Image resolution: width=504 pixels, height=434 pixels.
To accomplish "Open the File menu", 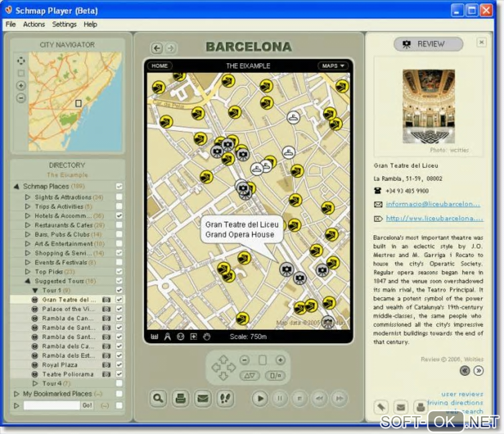I will (10, 24).
